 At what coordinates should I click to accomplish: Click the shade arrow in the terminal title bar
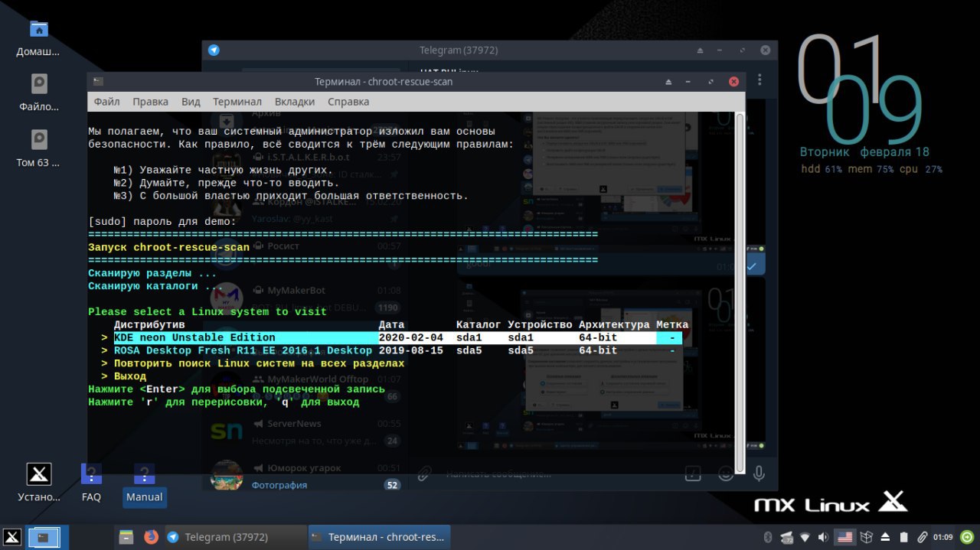[x=668, y=81]
